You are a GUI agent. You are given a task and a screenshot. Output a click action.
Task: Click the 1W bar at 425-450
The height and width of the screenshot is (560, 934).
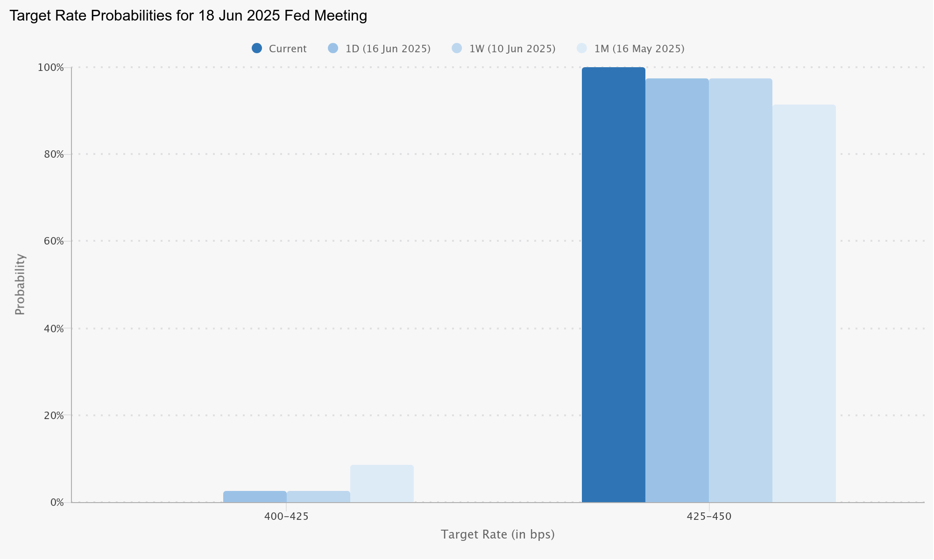coord(740,290)
